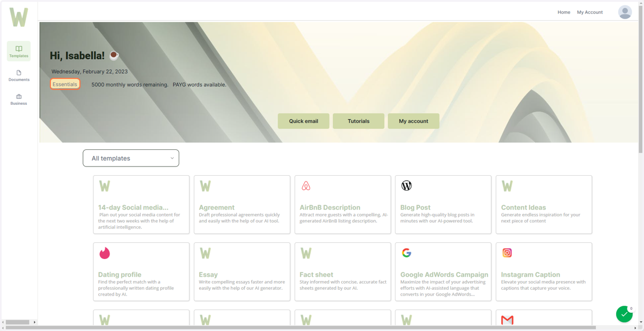
Task: Click the horizontal page scrollbar thumb
Action: [x=299, y=327]
